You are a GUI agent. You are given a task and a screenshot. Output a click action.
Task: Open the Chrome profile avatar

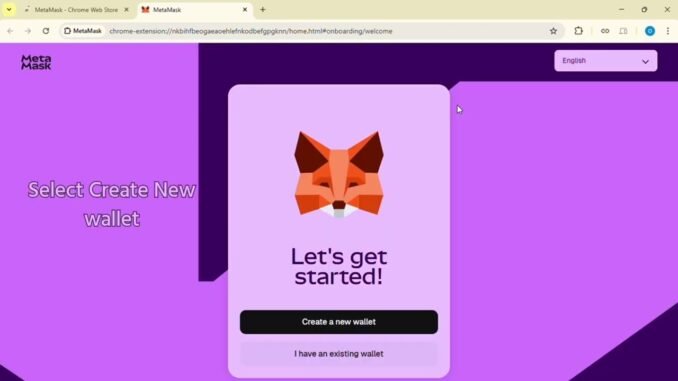pos(650,31)
